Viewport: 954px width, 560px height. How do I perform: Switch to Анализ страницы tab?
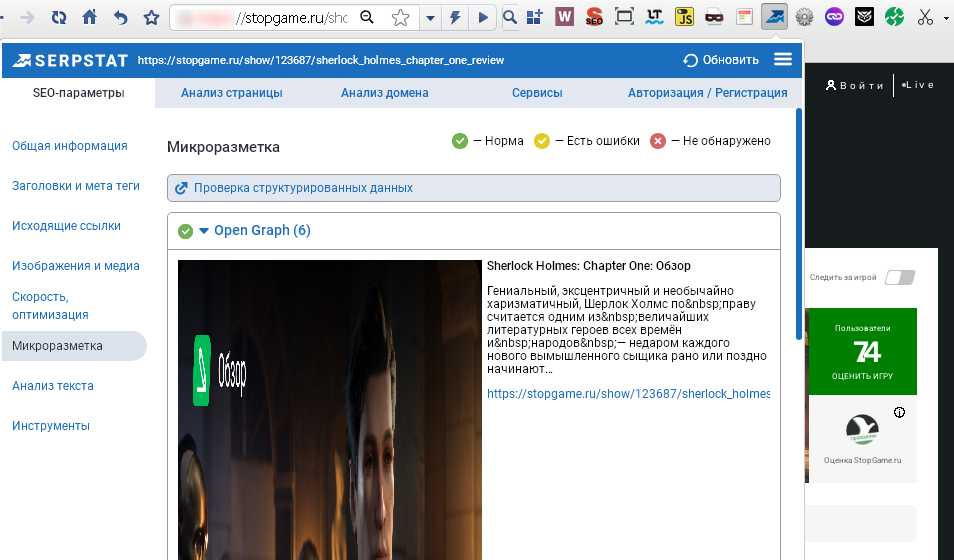[x=231, y=93]
